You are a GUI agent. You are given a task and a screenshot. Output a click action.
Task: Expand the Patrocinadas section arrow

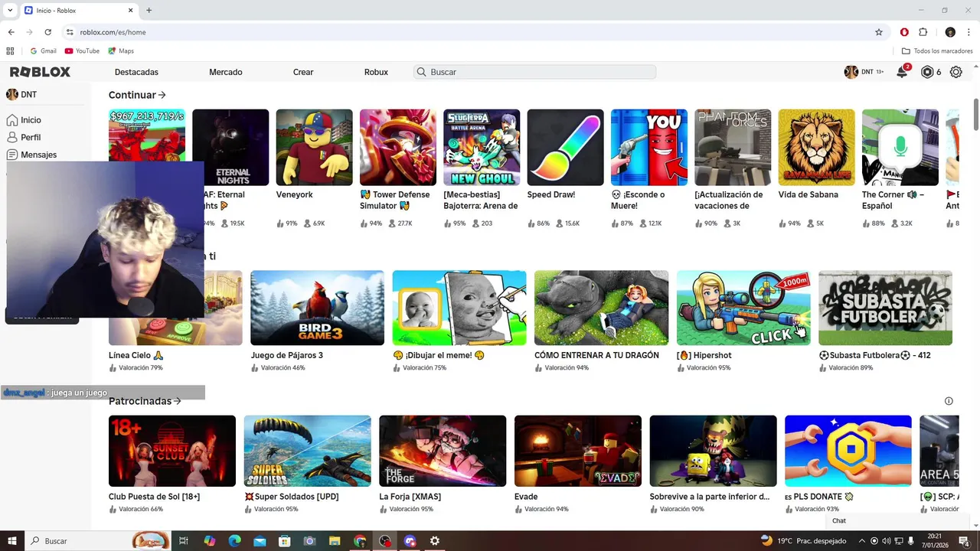click(x=177, y=401)
